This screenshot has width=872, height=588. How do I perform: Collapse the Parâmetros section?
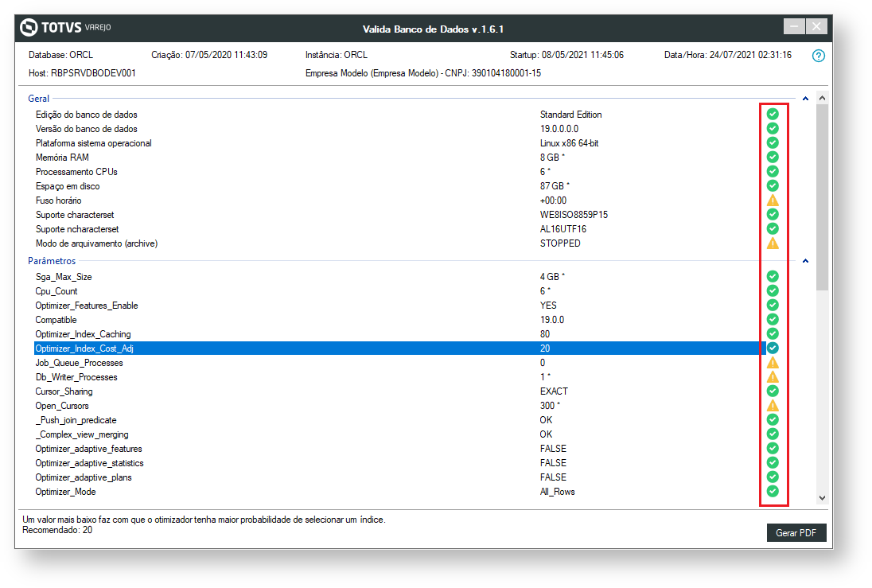805,261
